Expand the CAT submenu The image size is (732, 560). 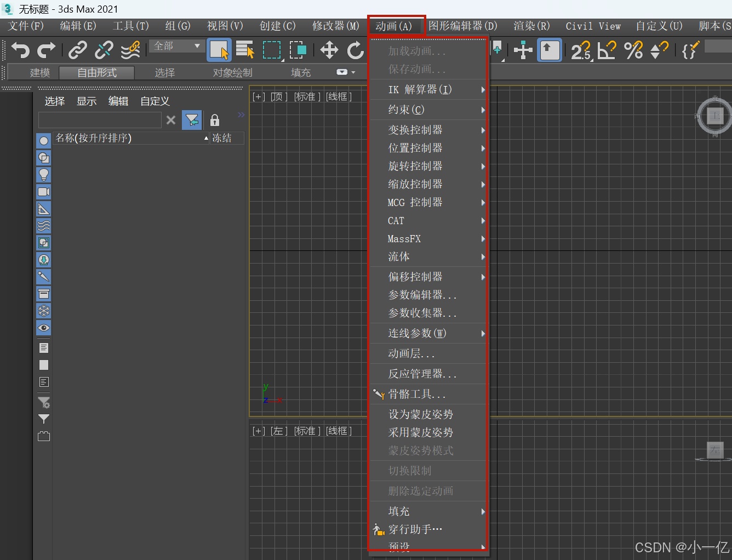[428, 220]
